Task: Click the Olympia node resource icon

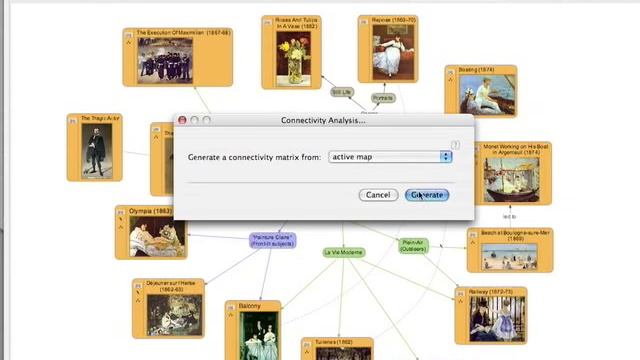Action: tap(120, 213)
